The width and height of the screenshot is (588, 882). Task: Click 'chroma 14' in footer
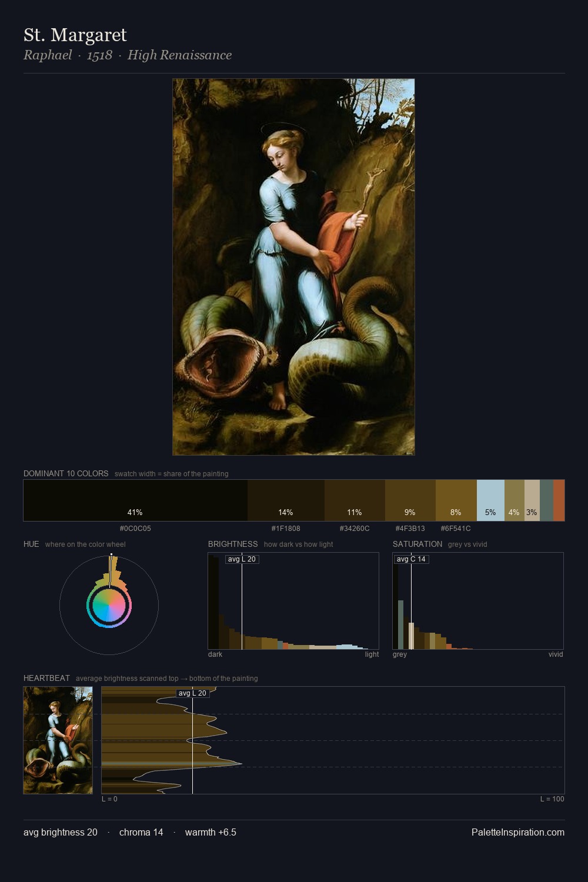[141, 832]
